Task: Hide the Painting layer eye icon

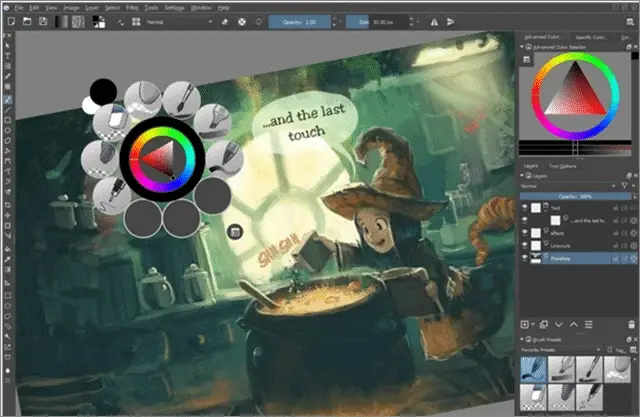Action: (x=525, y=258)
